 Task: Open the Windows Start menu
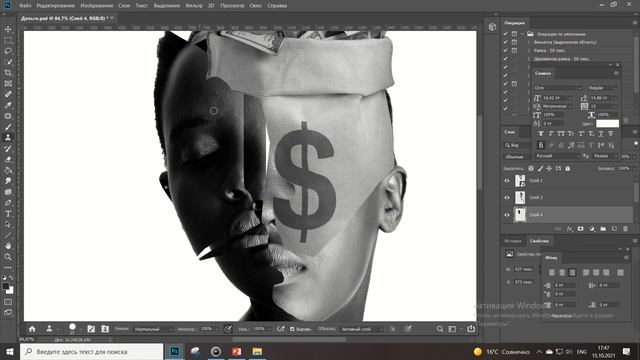coord(9,351)
